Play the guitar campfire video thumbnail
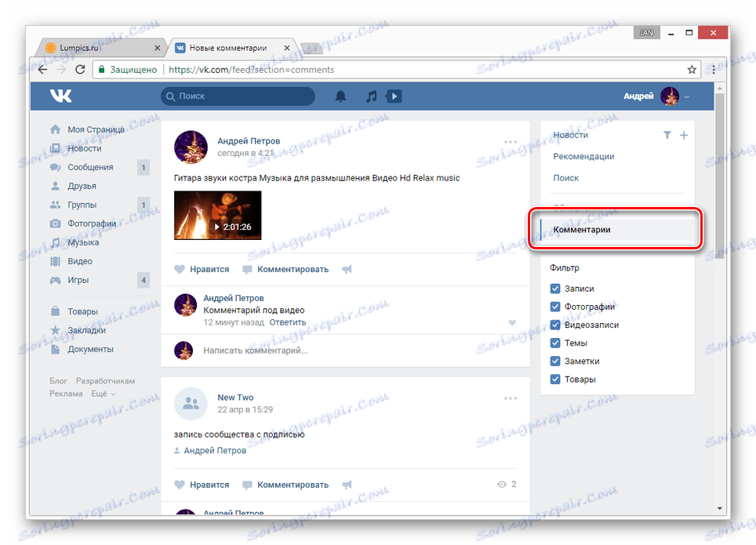Image resolution: width=756 pixels, height=545 pixels. (x=217, y=215)
